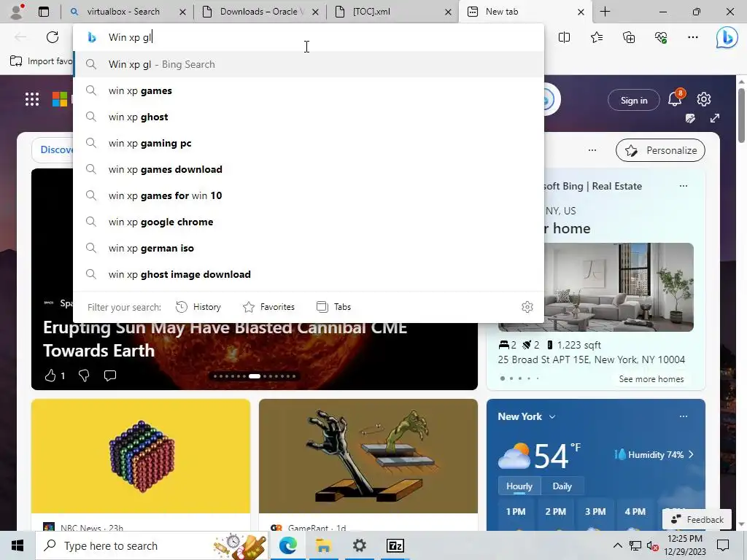747x560 pixels.
Task: Open Favorites star icon in toolbar
Action: pyautogui.click(x=597, y=37)
